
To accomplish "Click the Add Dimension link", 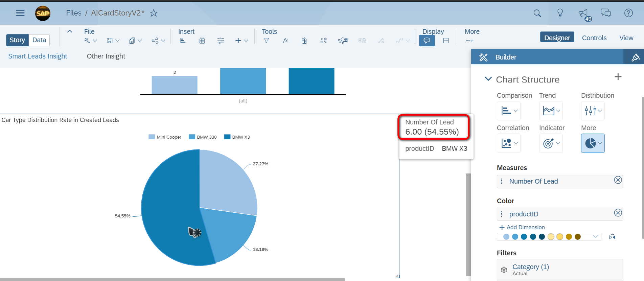I will pyautogui.click(x=522, y=227).
